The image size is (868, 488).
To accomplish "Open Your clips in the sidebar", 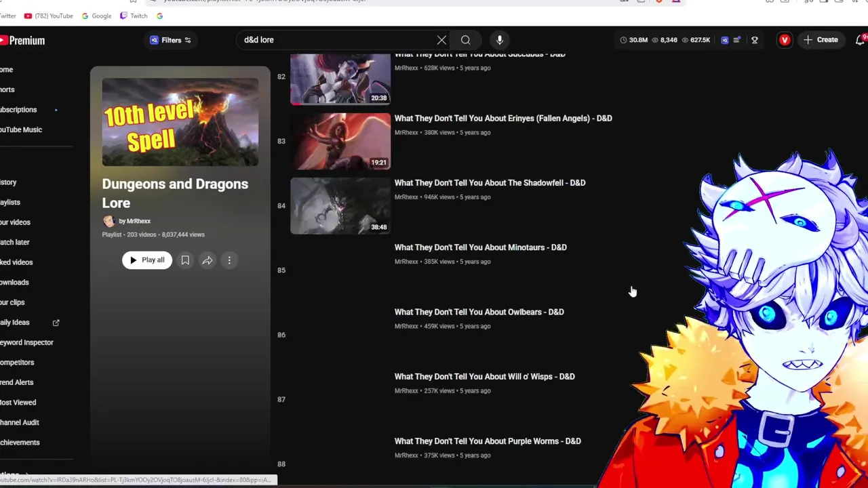I will (12, 302).
